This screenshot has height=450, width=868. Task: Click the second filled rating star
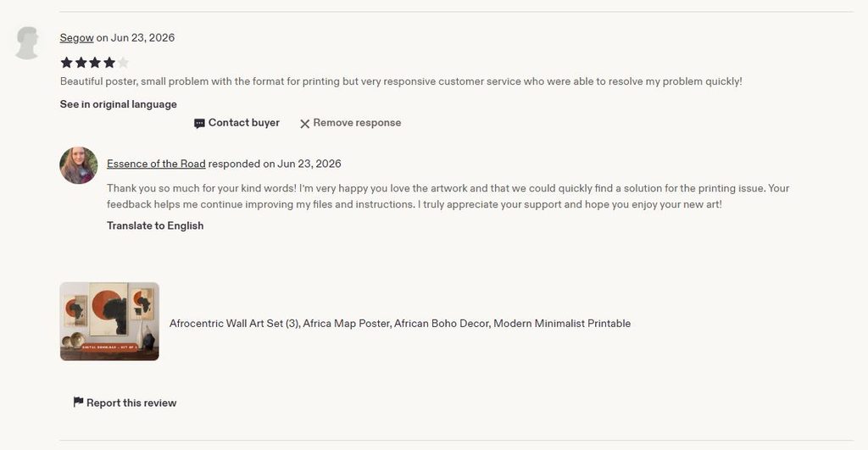[x=81, y=63]
